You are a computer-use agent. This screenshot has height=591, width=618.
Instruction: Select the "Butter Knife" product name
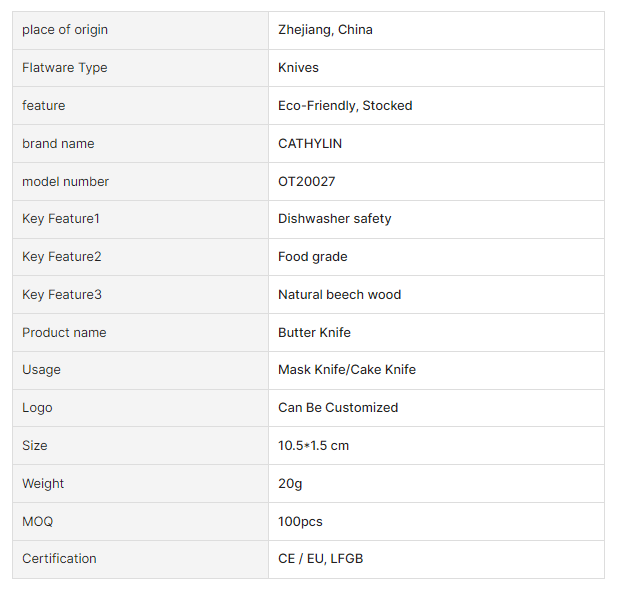point(314,333)
